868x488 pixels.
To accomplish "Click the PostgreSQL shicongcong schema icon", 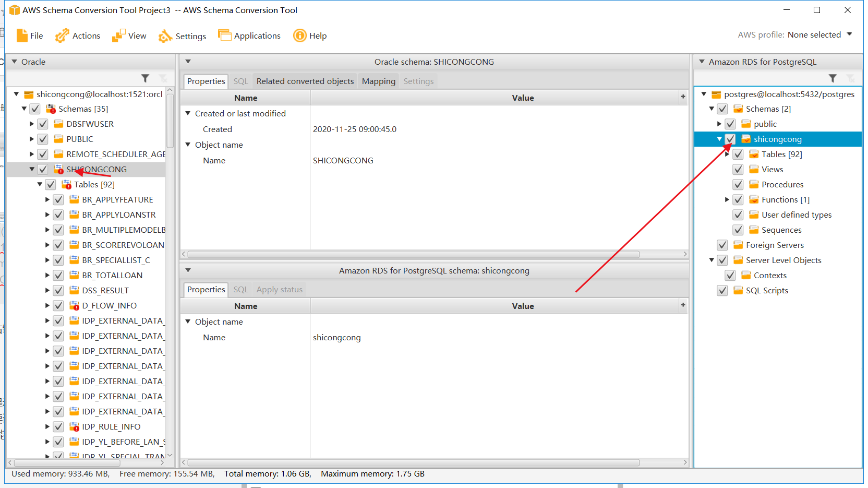I will (x=746, y=139).
